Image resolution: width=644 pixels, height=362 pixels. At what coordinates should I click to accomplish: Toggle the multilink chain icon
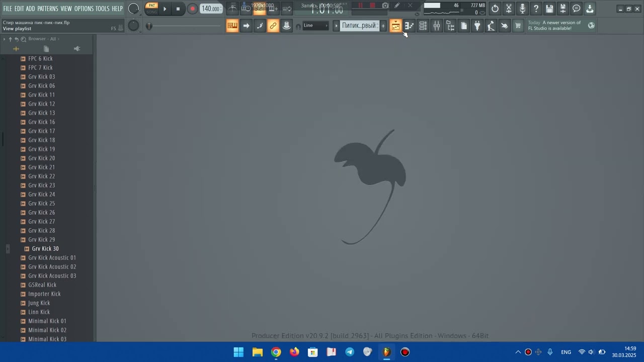pyautogui.click(x=273, y=26)
